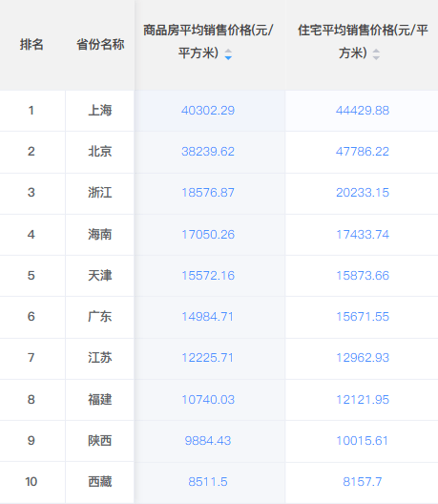
Task: Sort by 住宅平均销售价格 using its sort arrows
Action: tap(376, 54)
